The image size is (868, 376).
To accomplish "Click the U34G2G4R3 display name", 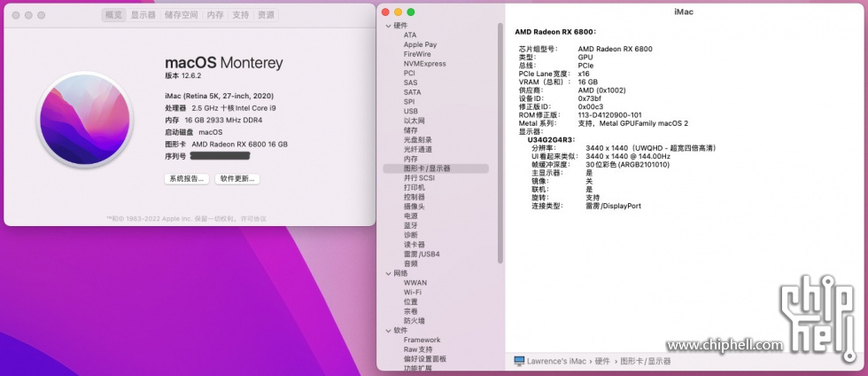I will (551, 140).
